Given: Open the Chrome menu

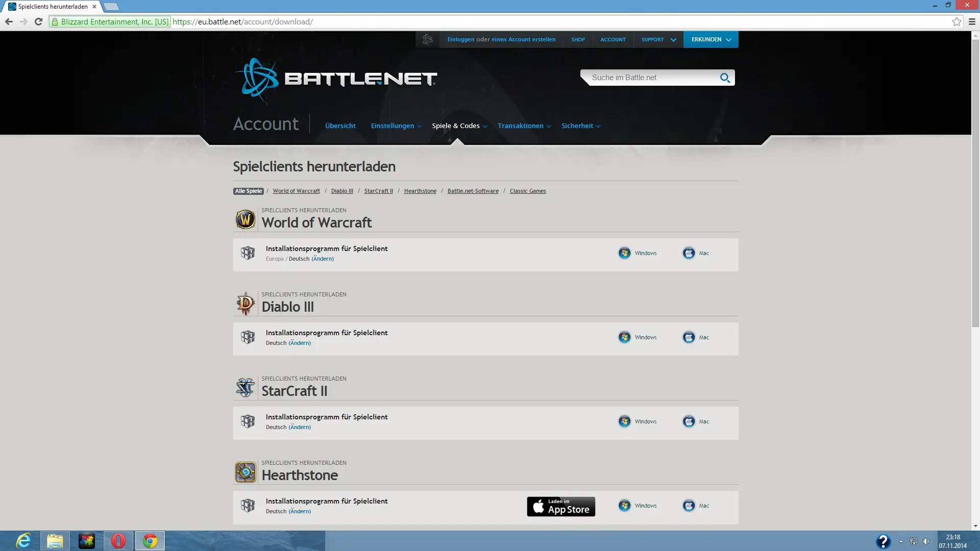Looking at the screenshot, I should pos(972,21).
